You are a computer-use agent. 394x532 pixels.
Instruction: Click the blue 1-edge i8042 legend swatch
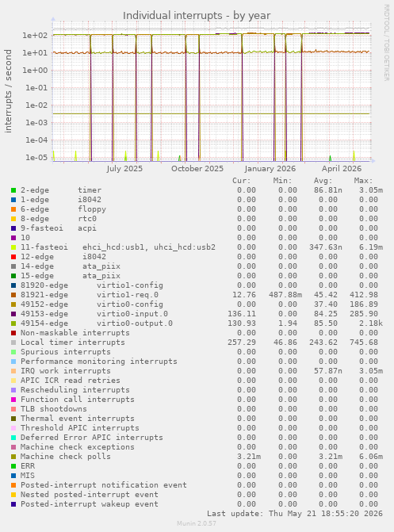pos(13,200)
